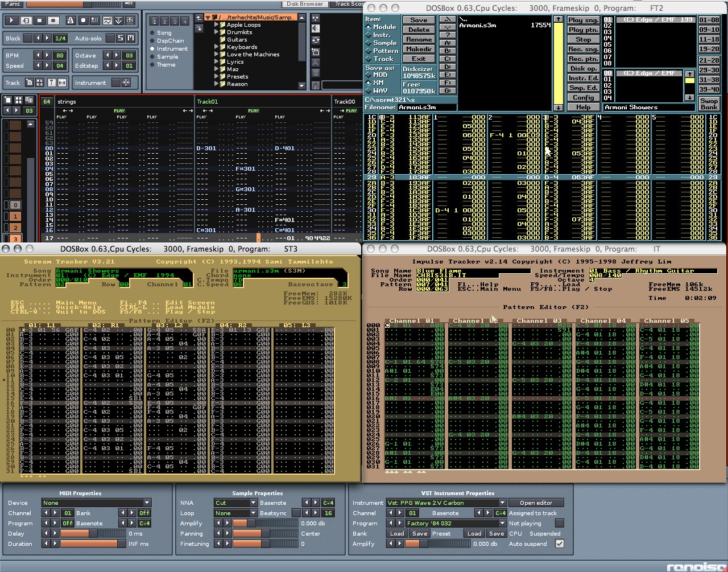
Task: Toggle the Beatsync checkbox
Action: pyautogui.click(x=296, y=513)
